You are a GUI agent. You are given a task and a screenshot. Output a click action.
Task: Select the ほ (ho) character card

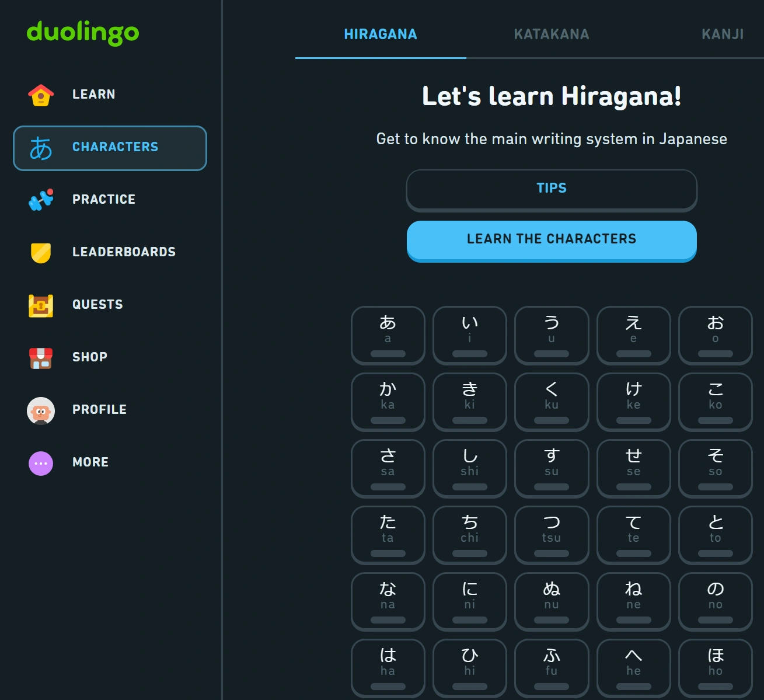(716, 668)
